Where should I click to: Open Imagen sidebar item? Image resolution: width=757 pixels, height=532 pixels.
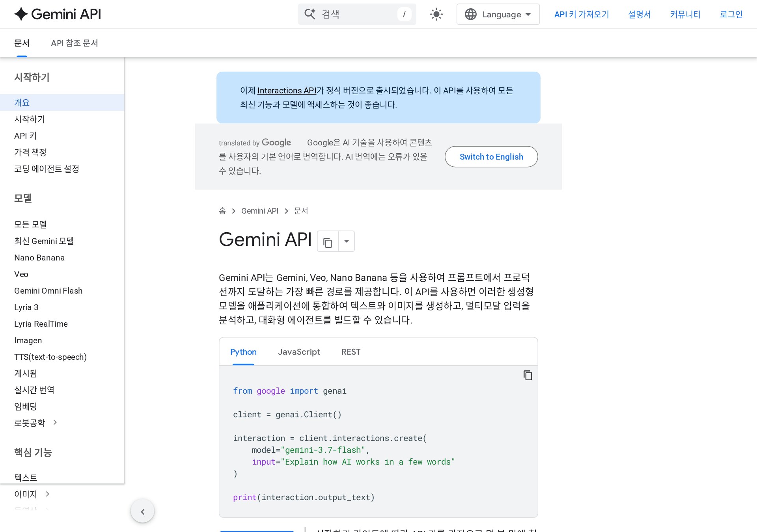click(x=28, y=340)
